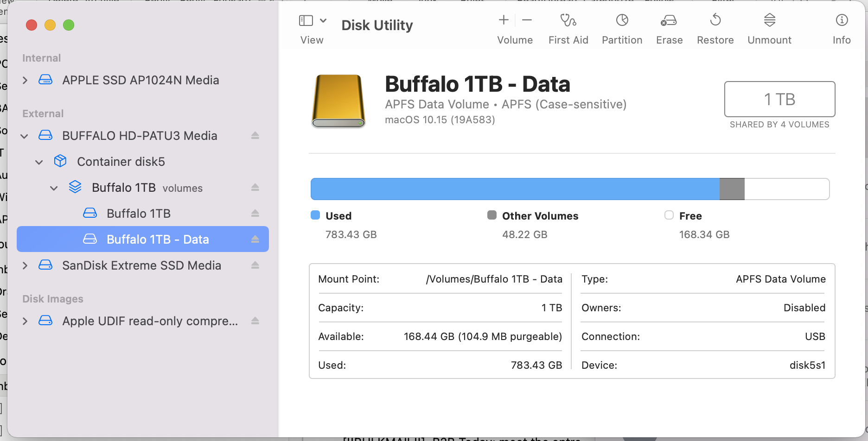Click the Owners value Disabled
This screenshot has height=441, width=868.
(x=804, y=308)
